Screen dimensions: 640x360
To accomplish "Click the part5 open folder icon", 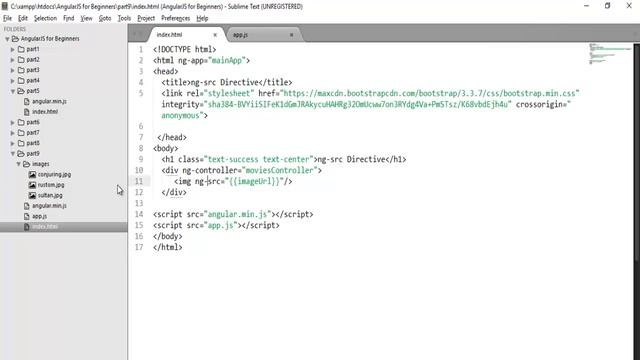I will [x=21, y=91].
